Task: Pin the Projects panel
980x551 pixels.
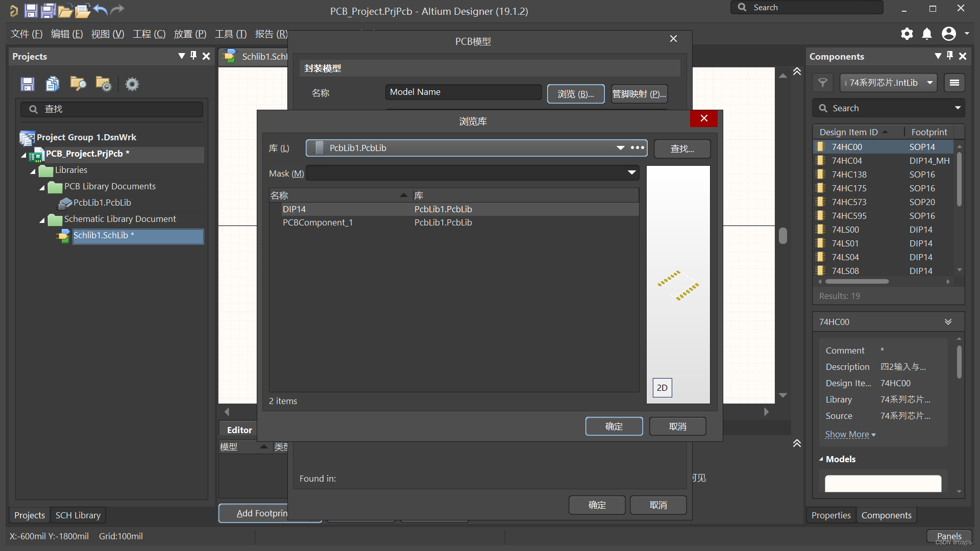Action: pyautogui.click(x=193, y=56)
